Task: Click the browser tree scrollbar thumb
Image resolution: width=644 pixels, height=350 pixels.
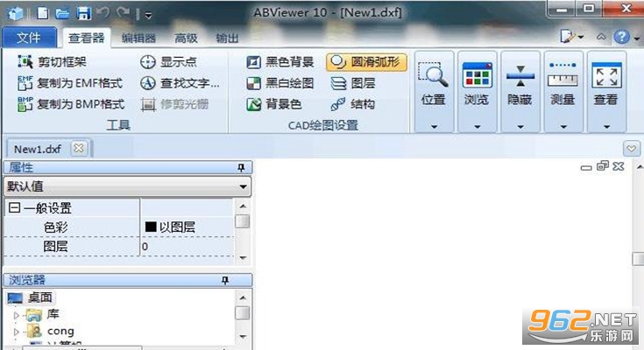Action: pyautogui.click(x=243, y=312)
